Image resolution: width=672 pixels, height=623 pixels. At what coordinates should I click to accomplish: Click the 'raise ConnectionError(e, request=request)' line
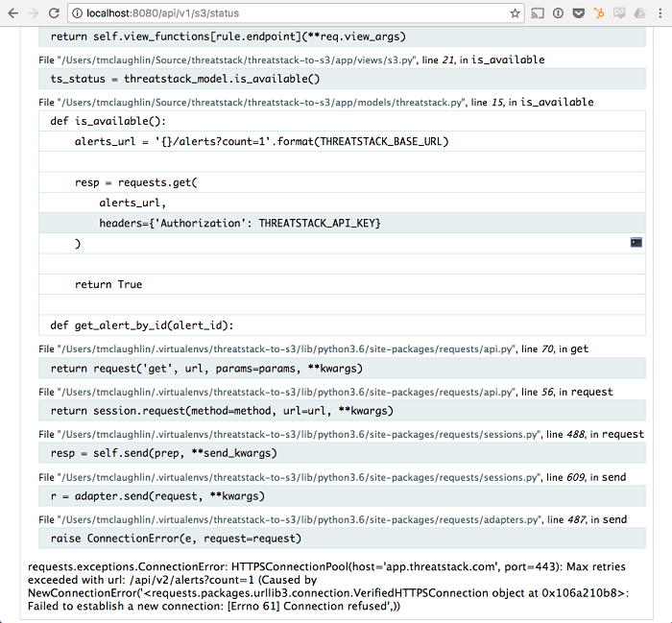tap(342, 539)
